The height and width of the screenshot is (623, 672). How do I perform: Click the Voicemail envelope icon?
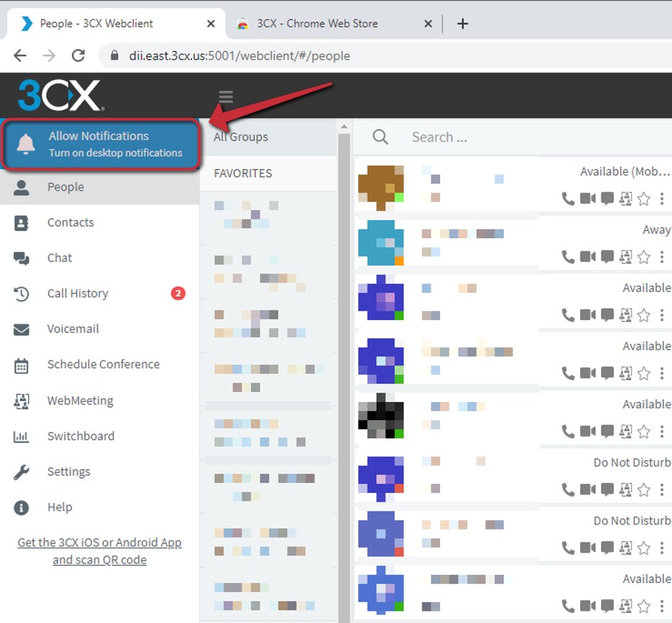tap(22, 329)
